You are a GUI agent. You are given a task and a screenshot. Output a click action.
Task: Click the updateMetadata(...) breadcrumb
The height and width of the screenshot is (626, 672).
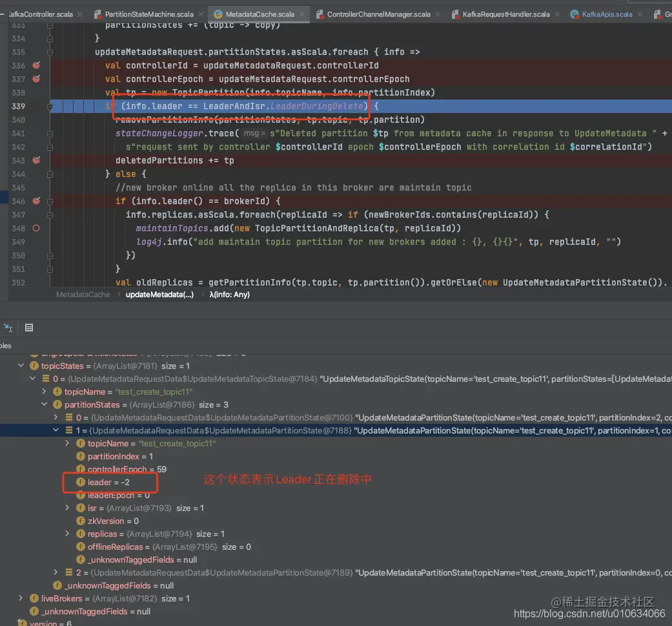pos(159,295)
